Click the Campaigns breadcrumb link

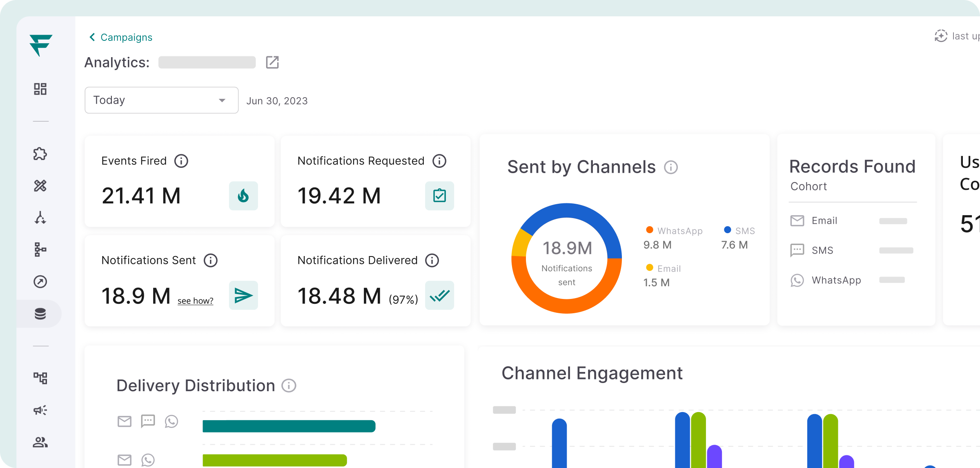click(126, 37)
